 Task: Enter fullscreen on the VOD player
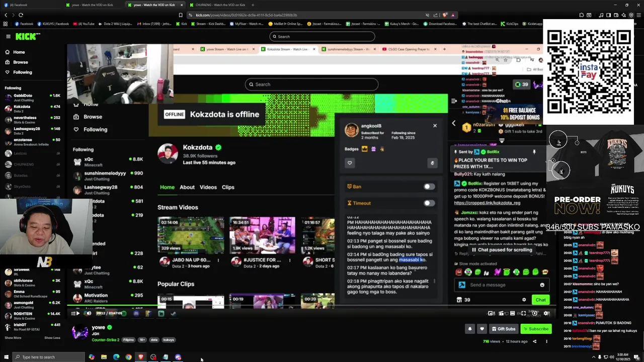tap(523, 313)
